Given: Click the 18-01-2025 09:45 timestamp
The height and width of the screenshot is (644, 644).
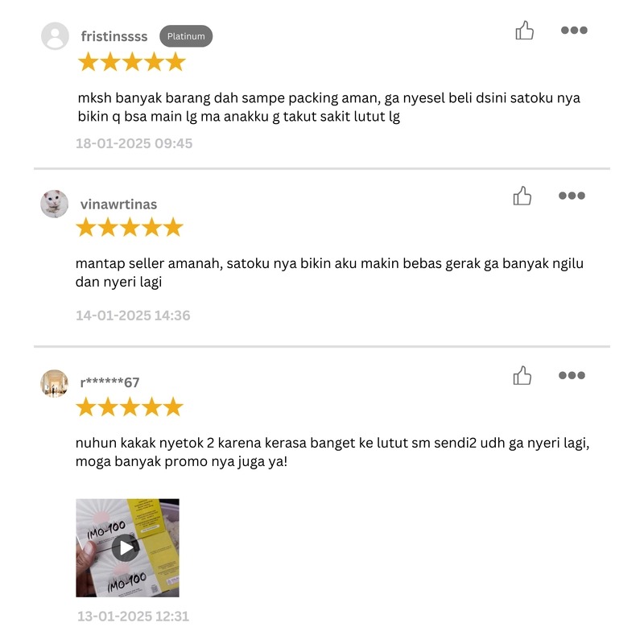Looking at the screenshot, I should (134, 143).
